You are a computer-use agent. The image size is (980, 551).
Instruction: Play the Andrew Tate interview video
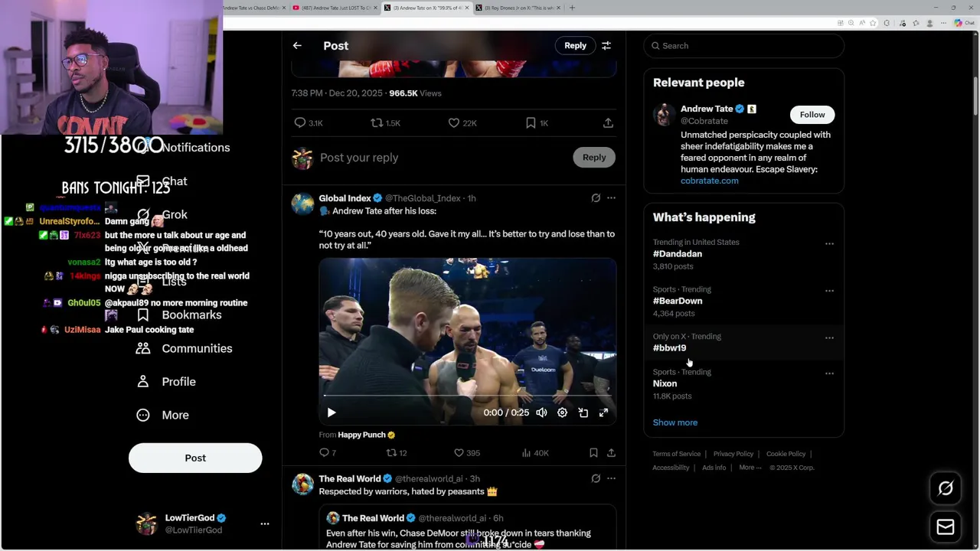(332, 412)
